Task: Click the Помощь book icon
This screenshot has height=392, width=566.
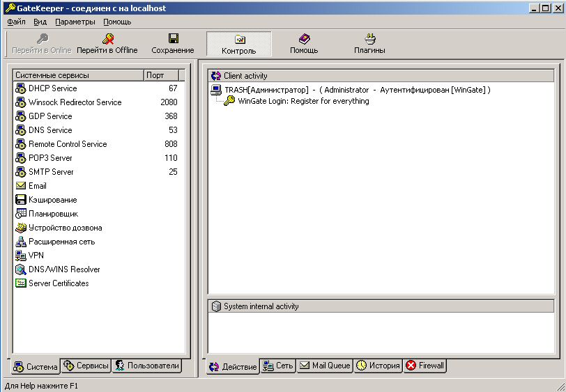Action: click(305, 38)
